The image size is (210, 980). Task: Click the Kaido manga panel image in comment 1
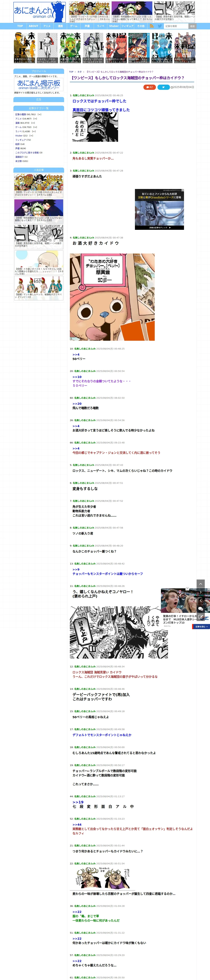click(x=95, y=127)
